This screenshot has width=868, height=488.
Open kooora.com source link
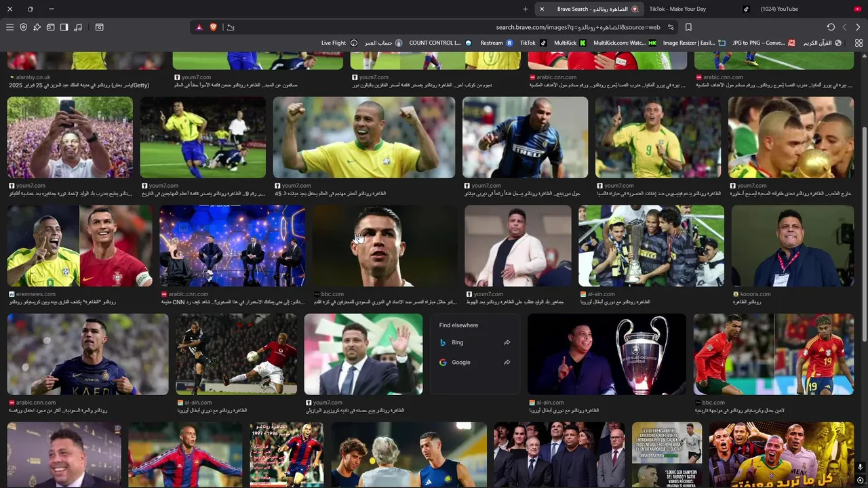coord(755,294)
